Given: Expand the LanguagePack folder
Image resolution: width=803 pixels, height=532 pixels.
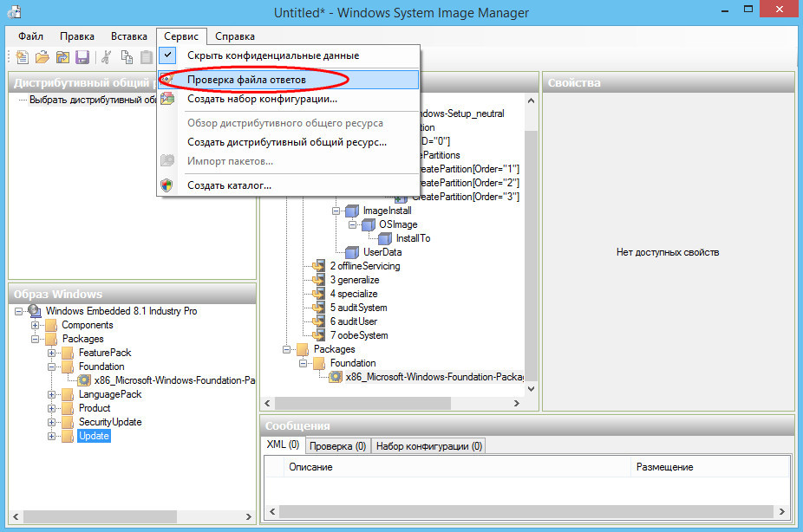Looking at the screenshot, I should [51, 394].
